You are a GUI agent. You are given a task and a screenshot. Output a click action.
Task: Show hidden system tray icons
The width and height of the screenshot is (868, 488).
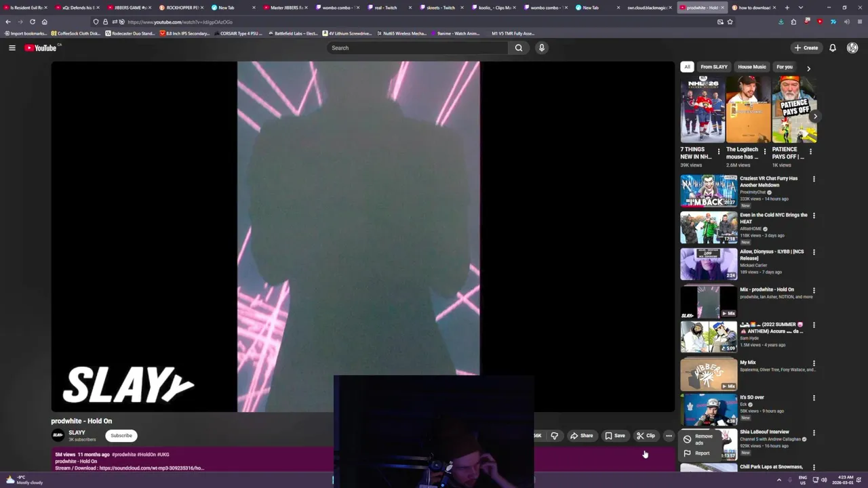[x=778, y=480]
